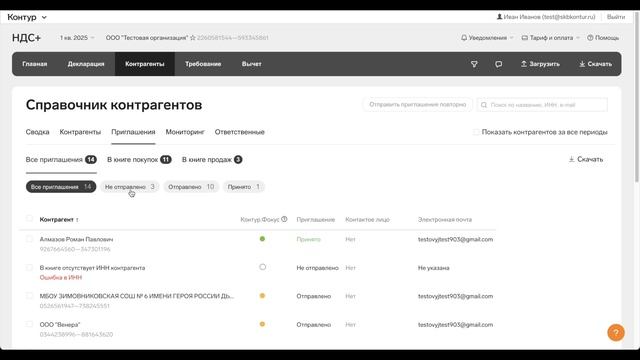The image size is (640, 360).
Task: Open the Требование tab
Action: coord(203,64)
